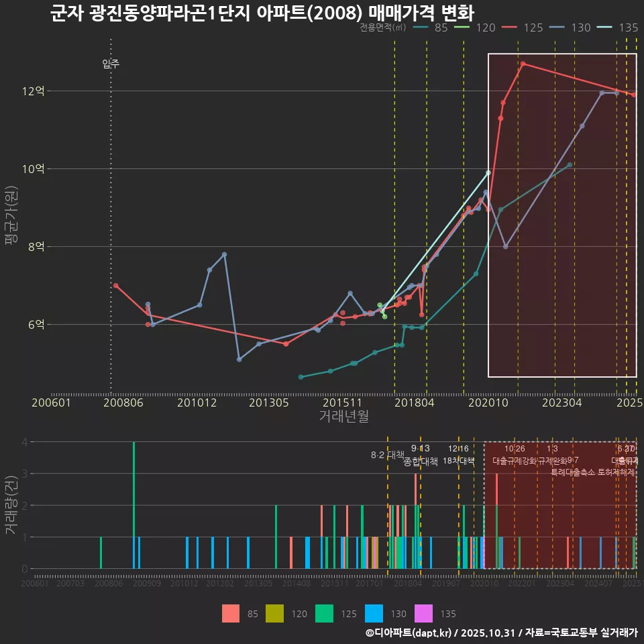Select the purple 130㎡ line marker icon
The width and height of the screenshot is (644, 644).
click(557, 28)
